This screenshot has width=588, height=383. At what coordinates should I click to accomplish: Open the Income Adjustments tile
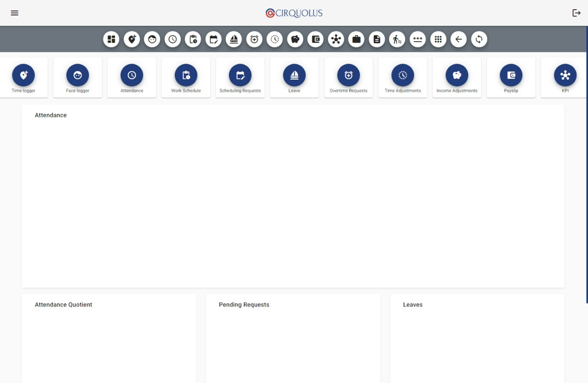[x=456, y=77]
